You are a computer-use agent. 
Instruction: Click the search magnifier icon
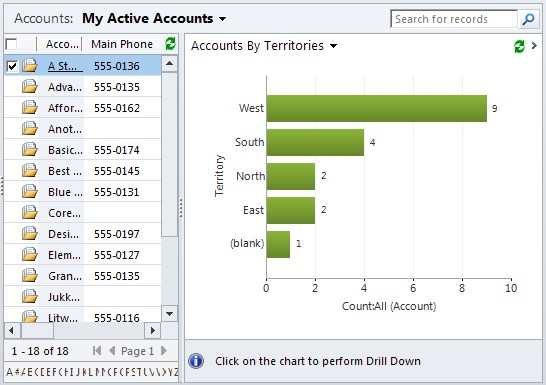529,19
